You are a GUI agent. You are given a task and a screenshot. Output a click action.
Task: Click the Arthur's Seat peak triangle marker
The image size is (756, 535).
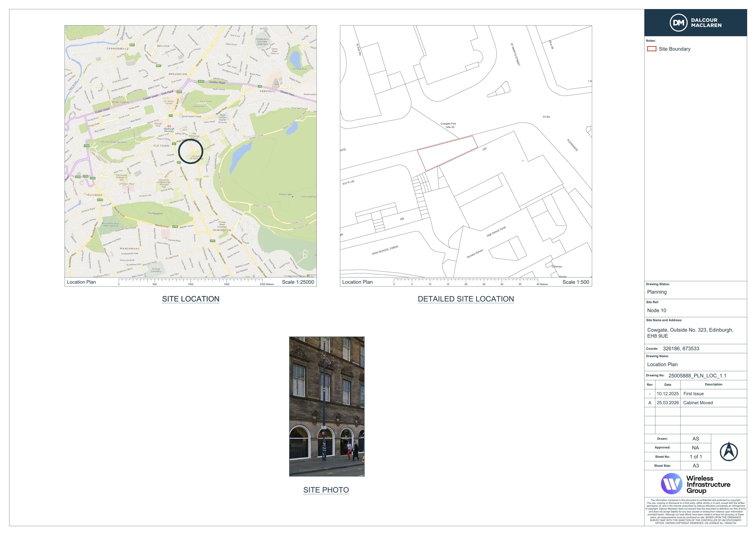(292, 196)
